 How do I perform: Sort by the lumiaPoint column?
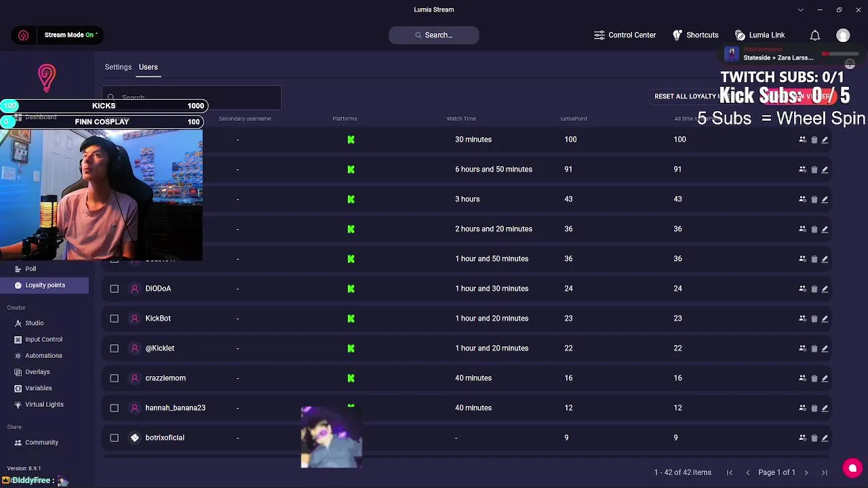574,119
